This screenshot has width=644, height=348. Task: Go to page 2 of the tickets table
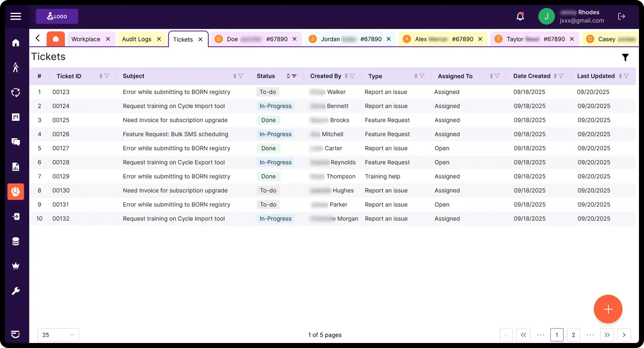[573, 335]
